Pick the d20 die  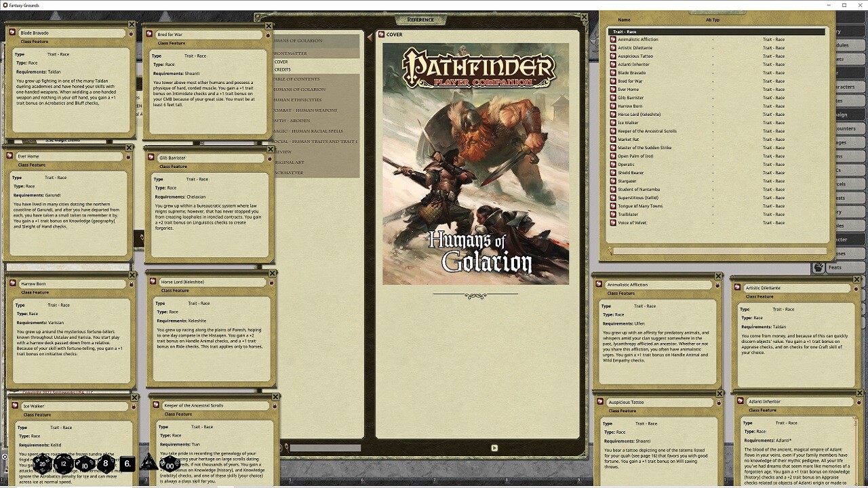coord(42,464)
